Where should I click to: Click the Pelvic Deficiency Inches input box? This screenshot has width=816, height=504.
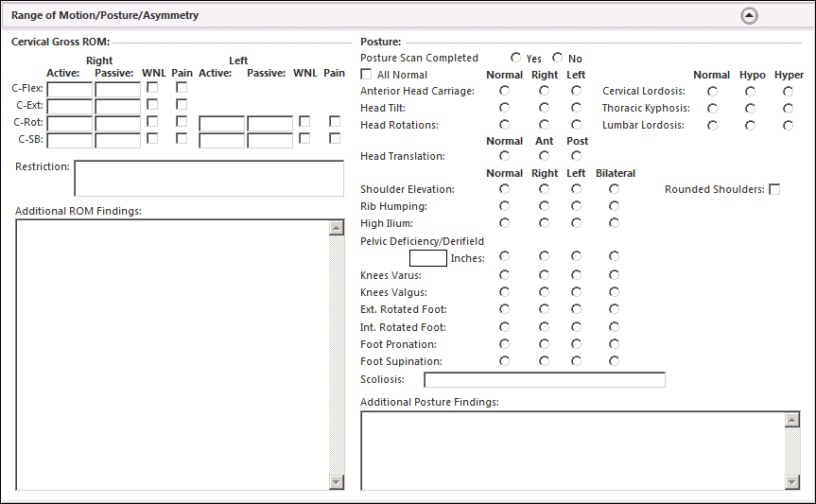[x=427, y=258]
